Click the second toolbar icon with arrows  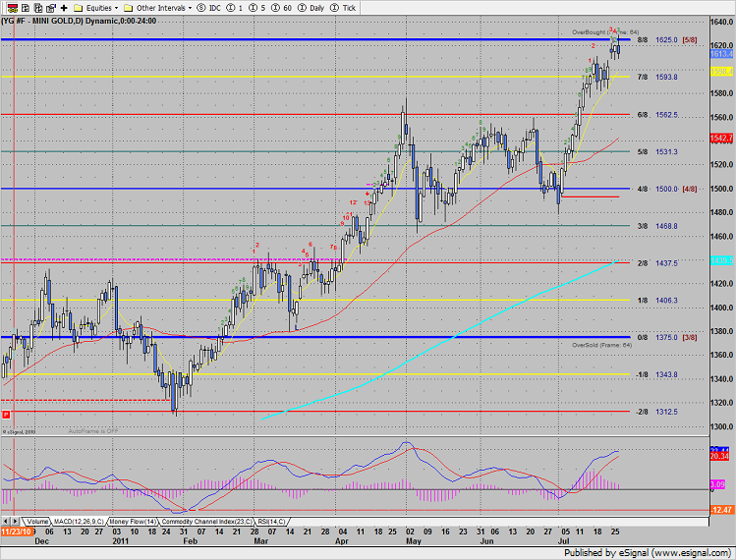pos(26,8)
